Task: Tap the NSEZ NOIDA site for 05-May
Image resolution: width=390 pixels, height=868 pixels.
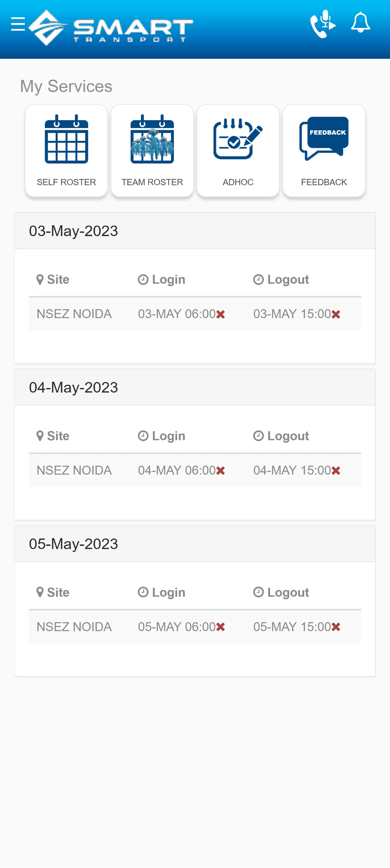Action: (x=74, y=627)
